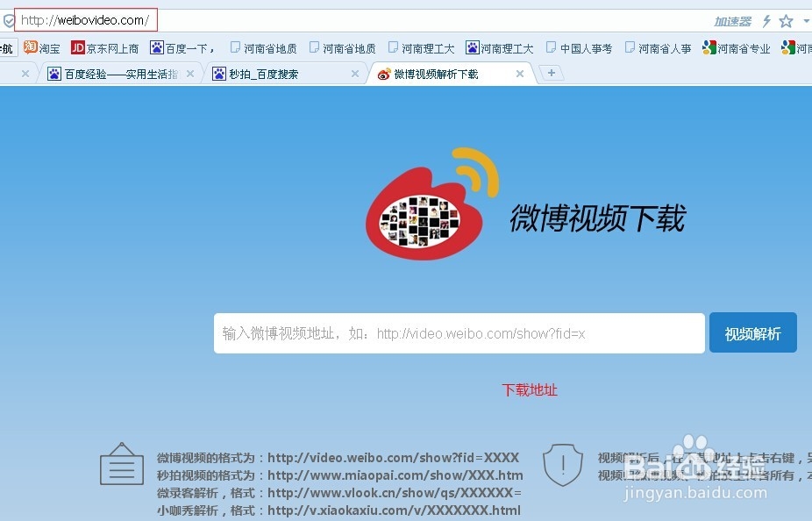The image size is (812, 521).
Task: Click the shield exclamation icon near the bottom
Action: click(563, 465)
